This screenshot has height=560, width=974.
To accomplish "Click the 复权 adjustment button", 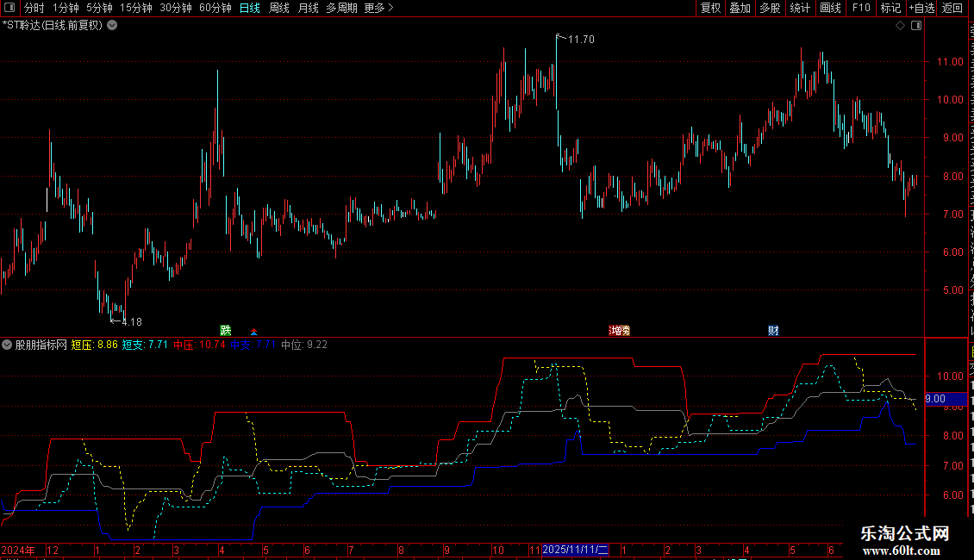I will [x=710, y=8].
